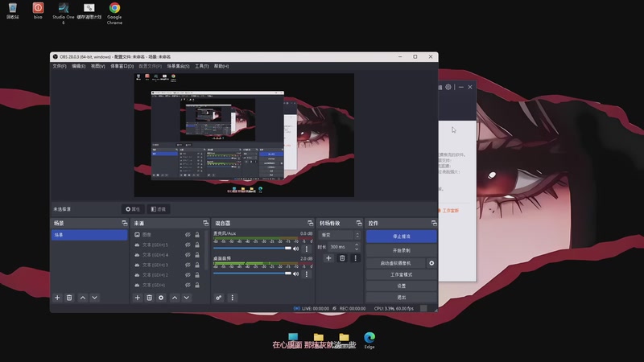This screenshot has width=644, height=362.
Task: Toggle lock on 图像 source
Action: [x=197, y=235]
